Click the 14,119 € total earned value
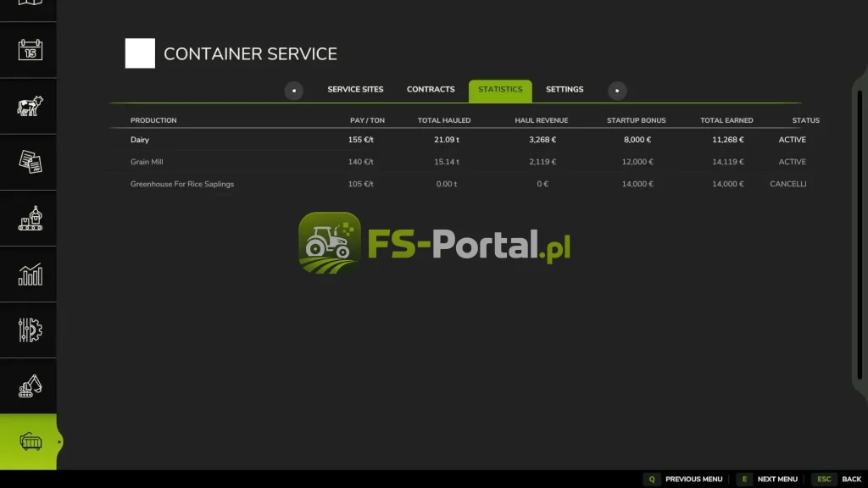This screenshot has width=868, height=488. pyautogui.click(x=727, y=162)
